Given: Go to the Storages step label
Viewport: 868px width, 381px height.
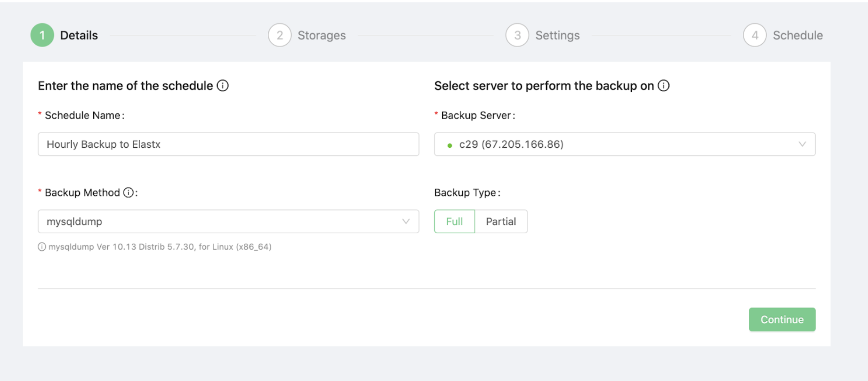Looking at the screenshot, I should click(321, 35).
